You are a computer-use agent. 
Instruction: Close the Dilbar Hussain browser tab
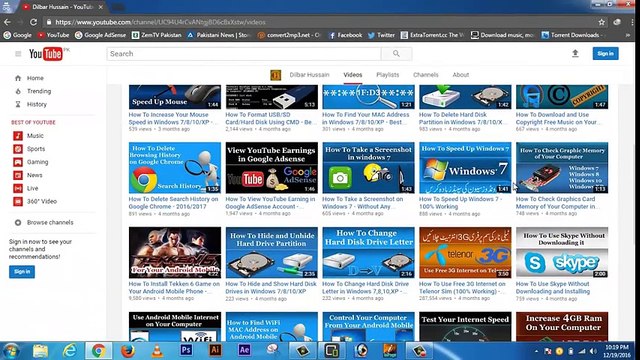100,7
